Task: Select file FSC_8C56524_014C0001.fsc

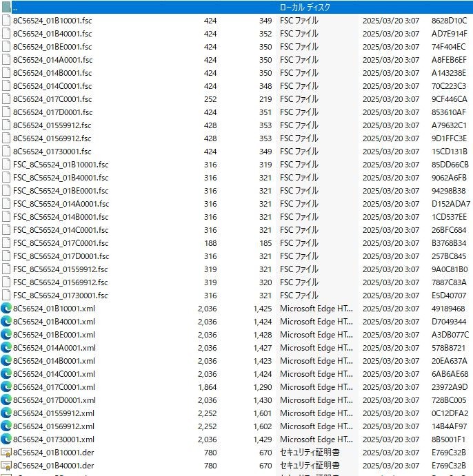Action: coord(61,230)
